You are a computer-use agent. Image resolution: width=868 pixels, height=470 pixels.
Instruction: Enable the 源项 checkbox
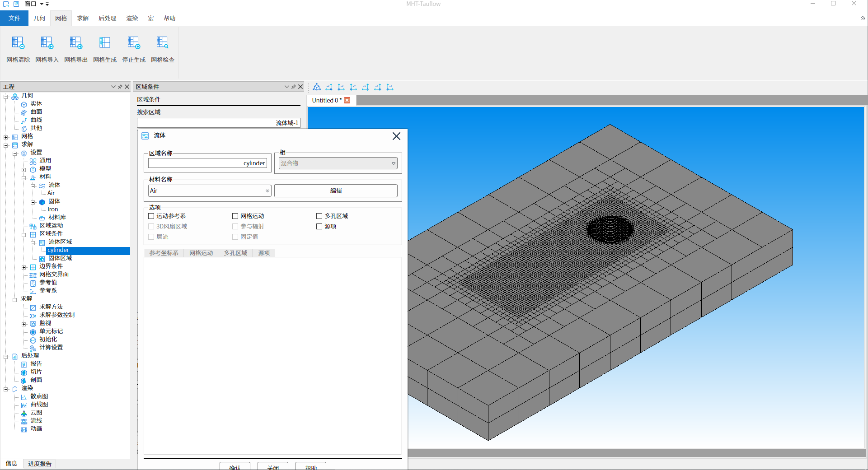click(x=319, y=227)
